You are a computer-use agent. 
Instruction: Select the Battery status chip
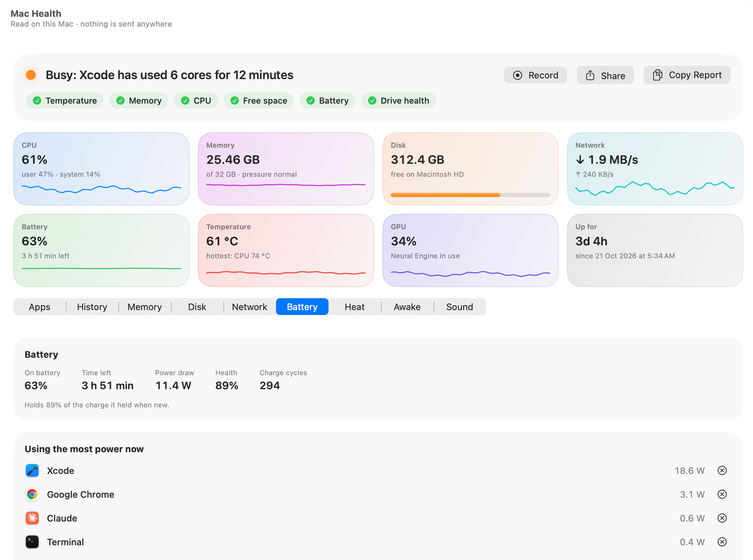click(327, 100)
